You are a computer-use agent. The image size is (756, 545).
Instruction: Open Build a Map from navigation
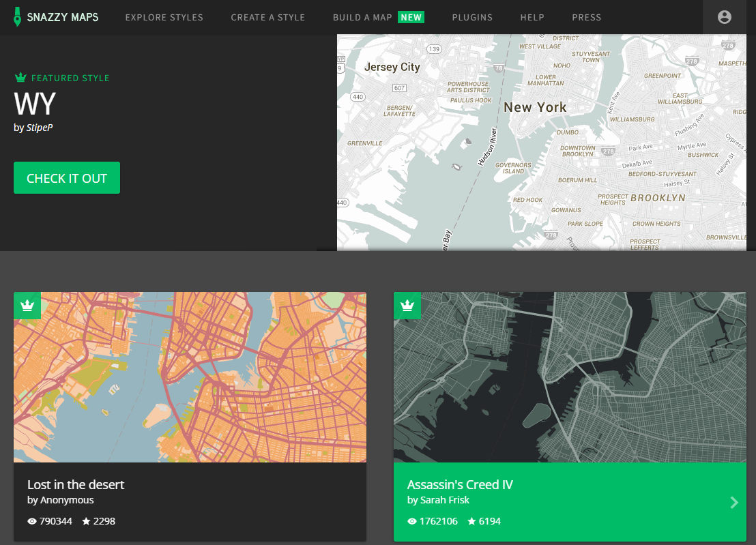(x=362, y=17)
